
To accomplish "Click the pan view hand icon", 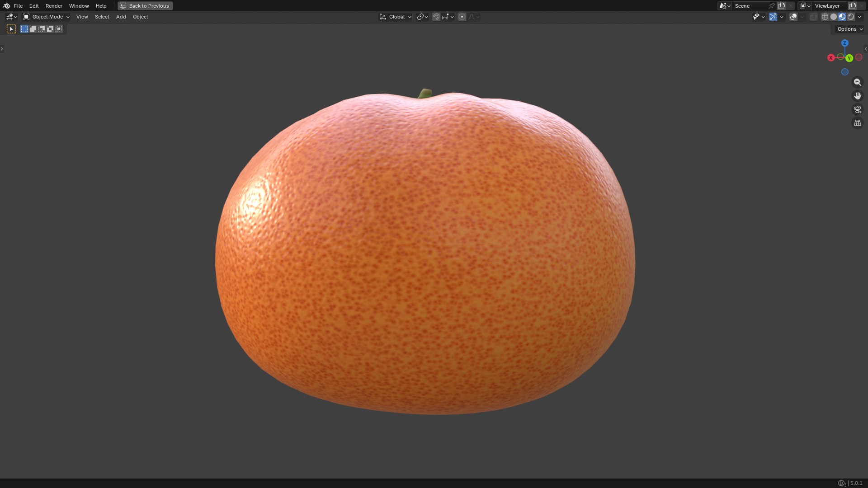I will coord(857,96).
